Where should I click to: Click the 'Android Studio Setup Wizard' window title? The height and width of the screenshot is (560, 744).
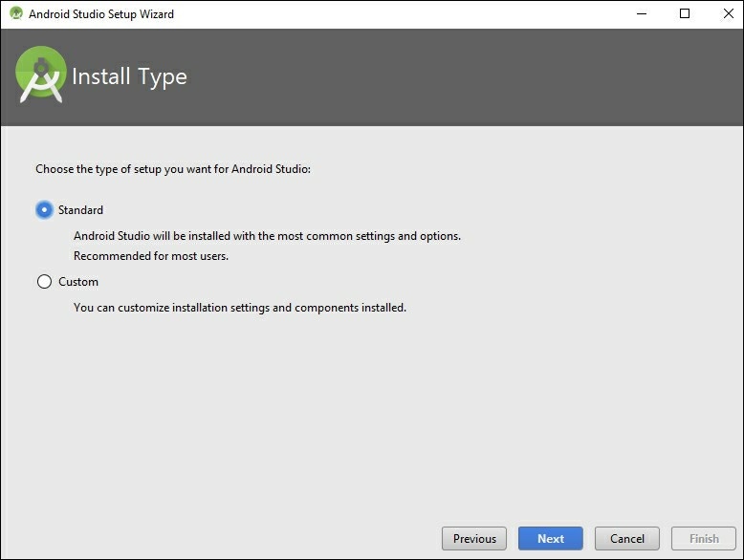click(x=101, y=14)
